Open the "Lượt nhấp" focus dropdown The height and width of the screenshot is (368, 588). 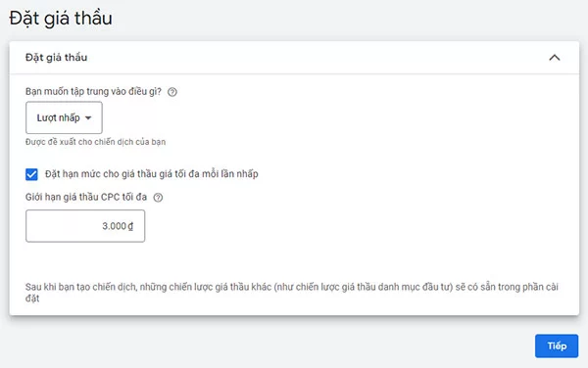click(64, 117)
